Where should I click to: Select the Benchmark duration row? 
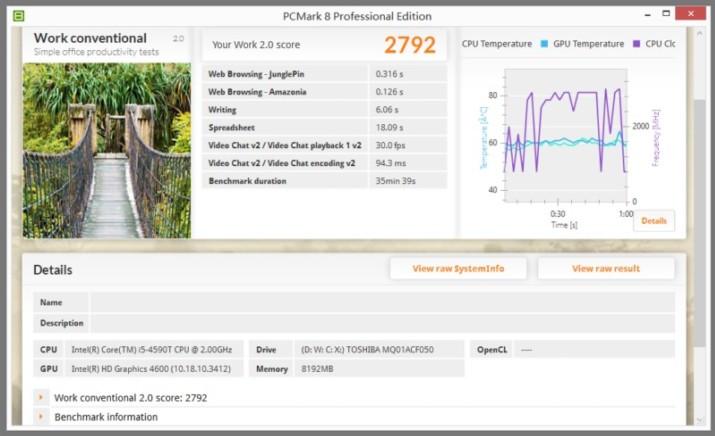tap(324, 181)
